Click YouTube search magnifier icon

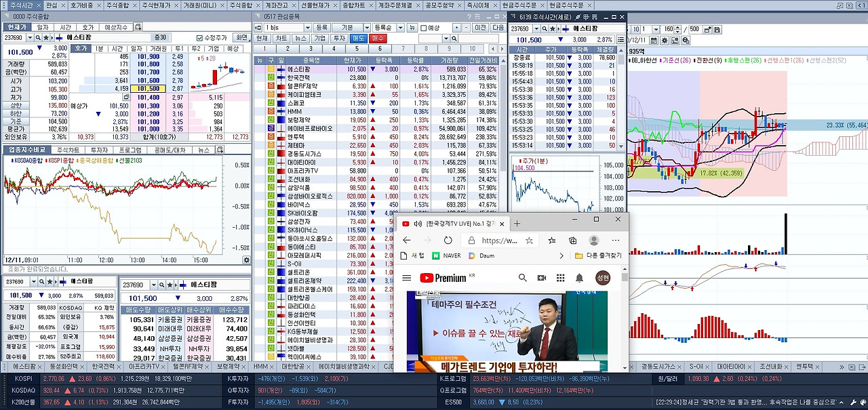tap(523, 278)
